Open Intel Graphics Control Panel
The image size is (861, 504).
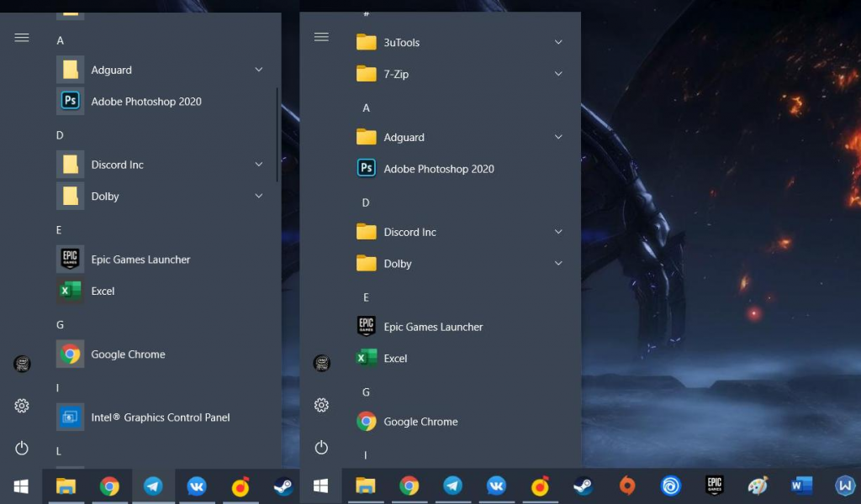160,417
